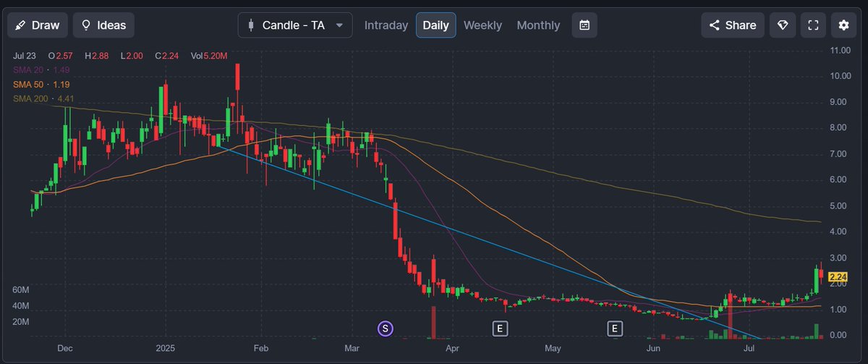Toggle fullscreen chart view icon

(813, 25)
